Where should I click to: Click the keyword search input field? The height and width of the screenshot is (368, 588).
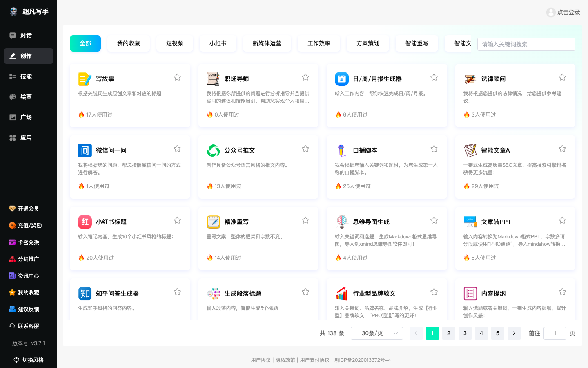(526, 44)
